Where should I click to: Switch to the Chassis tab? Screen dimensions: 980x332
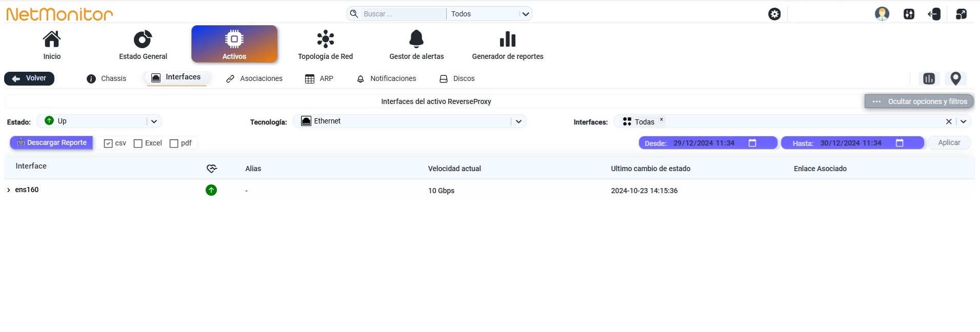107,78
